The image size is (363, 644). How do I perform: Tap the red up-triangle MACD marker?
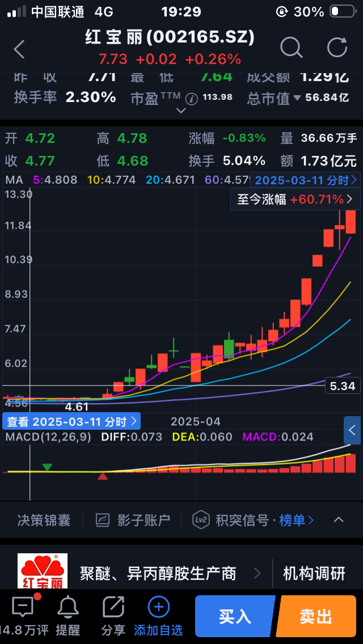coord(102,476)
